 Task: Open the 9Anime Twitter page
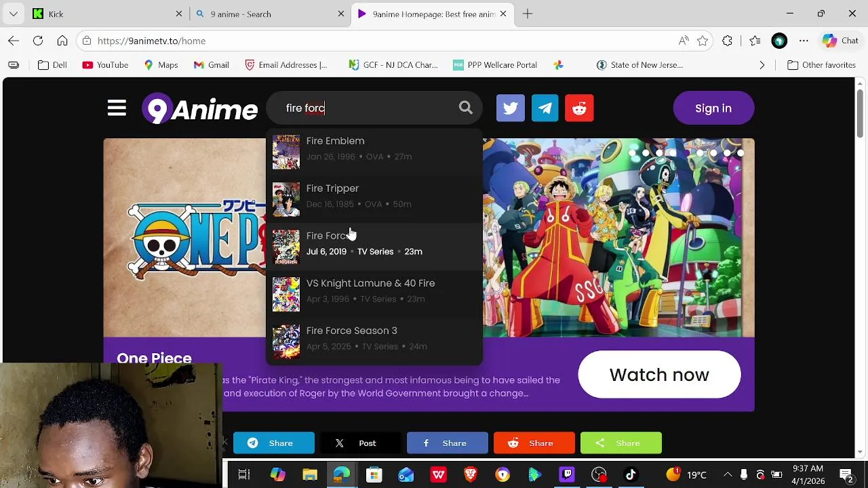pos(511,108)
